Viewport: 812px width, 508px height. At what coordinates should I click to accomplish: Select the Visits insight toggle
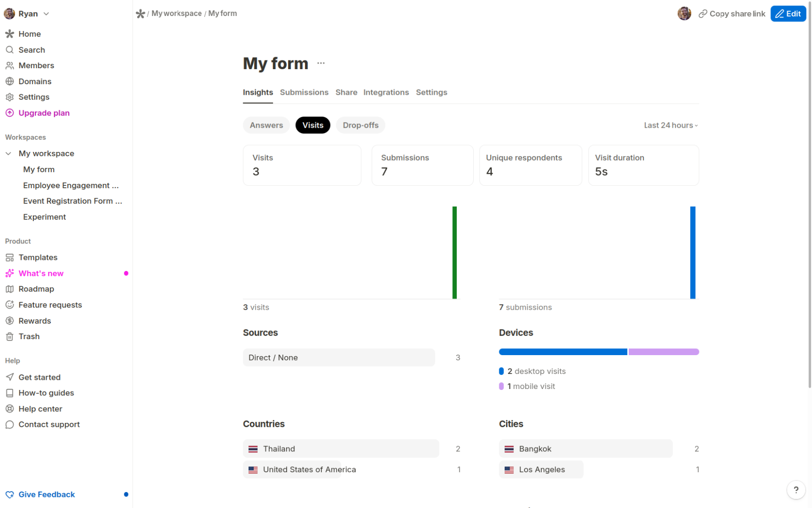point(313,125)
